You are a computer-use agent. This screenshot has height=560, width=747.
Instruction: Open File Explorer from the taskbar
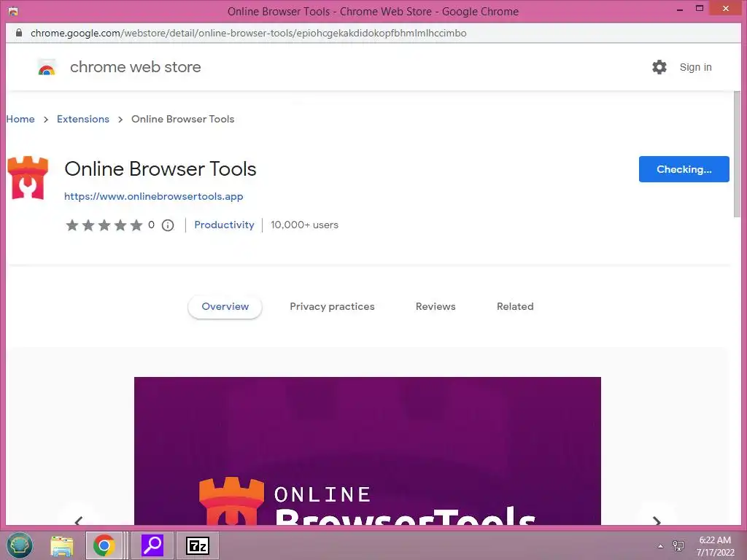[x=62, y=545]
